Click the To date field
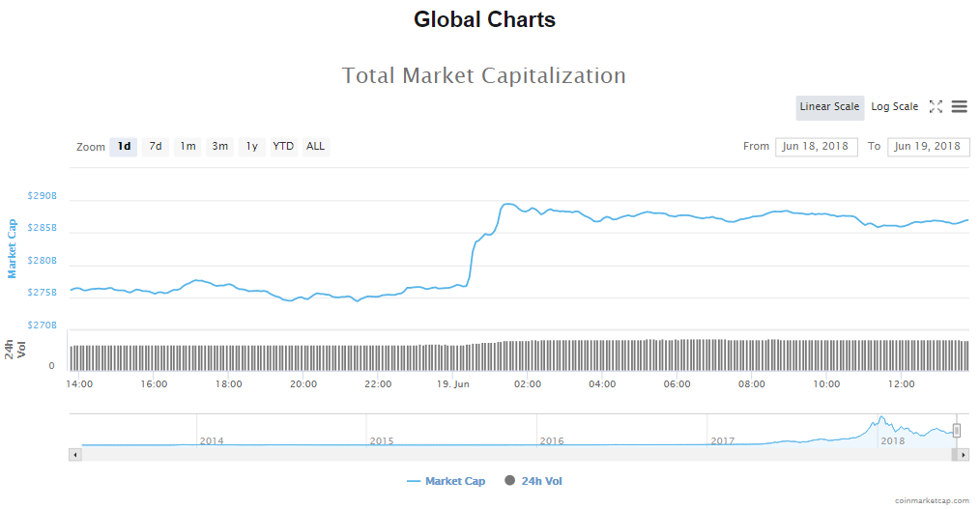Screen dimensions: 980x509 click(x=928, y=147)
